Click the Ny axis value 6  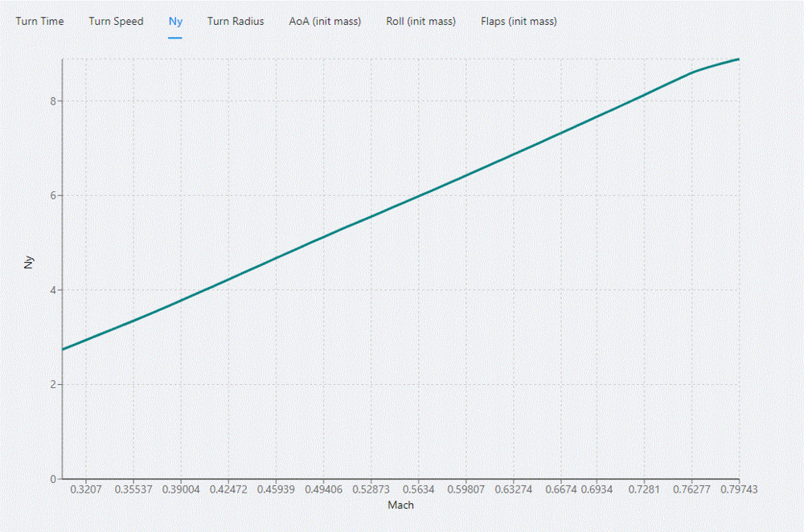pos(53,195)
